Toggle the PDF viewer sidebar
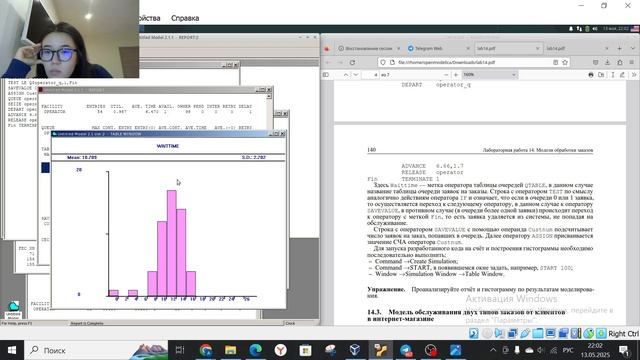Screen dimensions: 640x360 click(326, 75)
